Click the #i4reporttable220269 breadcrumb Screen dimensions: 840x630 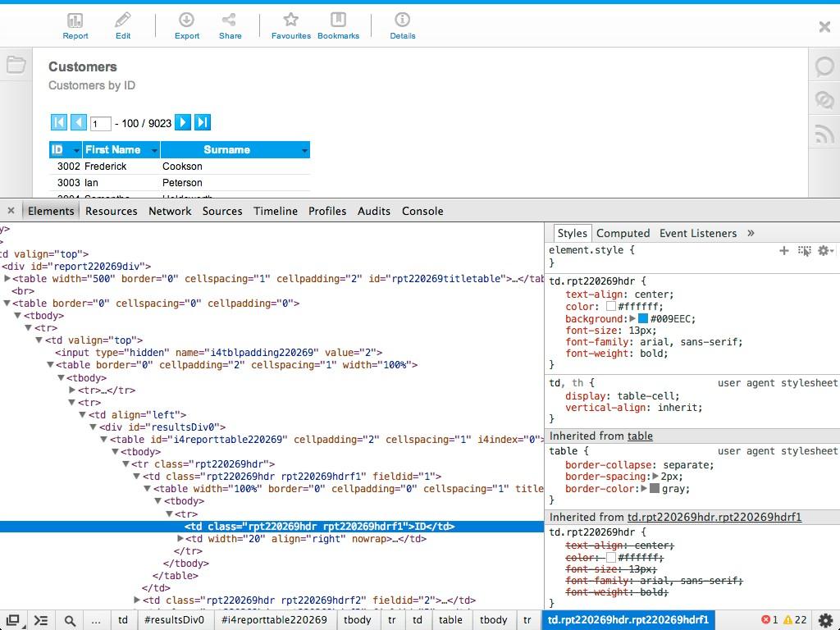tap(274, 620)
